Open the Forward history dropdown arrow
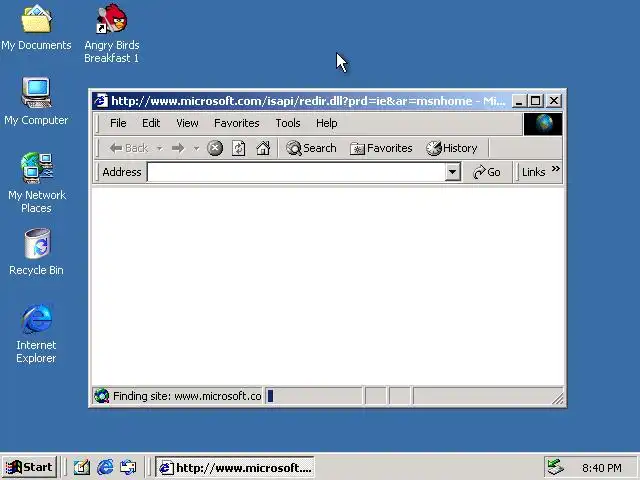This screenshot has height=480, width=640. [x=196, y=148]
